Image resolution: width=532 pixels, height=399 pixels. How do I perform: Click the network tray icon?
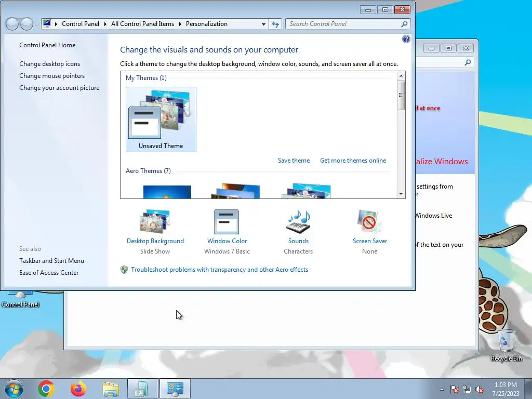point(467,389)
